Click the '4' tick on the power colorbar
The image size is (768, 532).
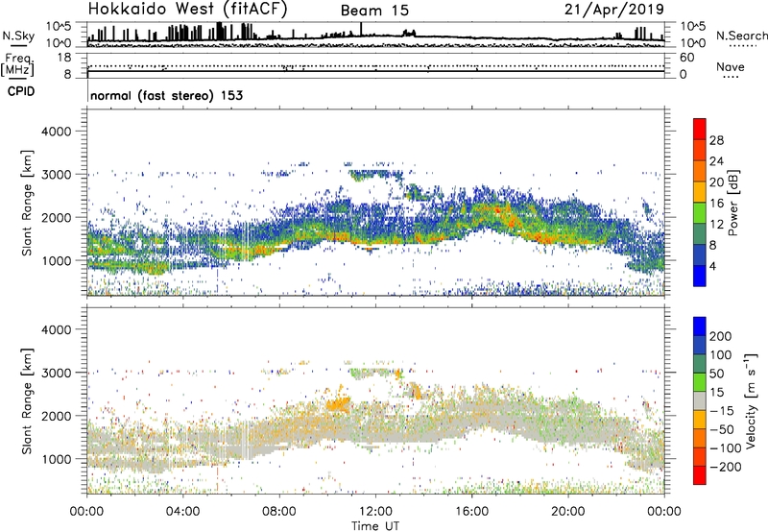(712, 266)
